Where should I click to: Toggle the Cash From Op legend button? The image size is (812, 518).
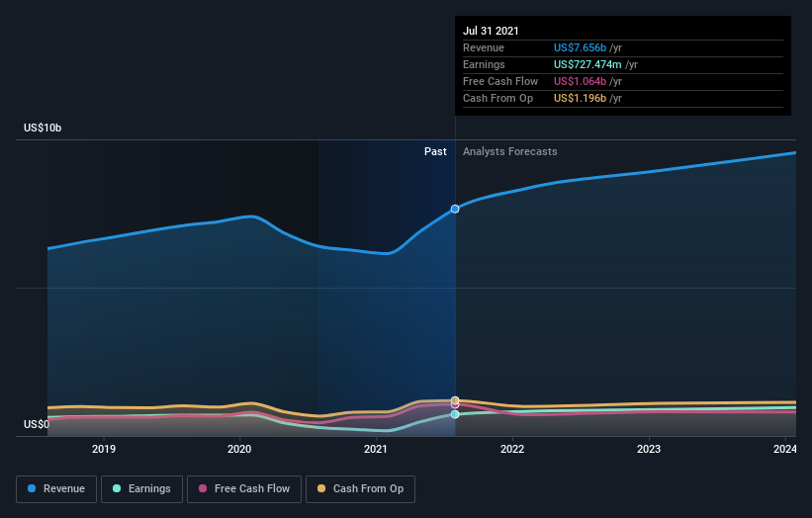click(360, 489)
